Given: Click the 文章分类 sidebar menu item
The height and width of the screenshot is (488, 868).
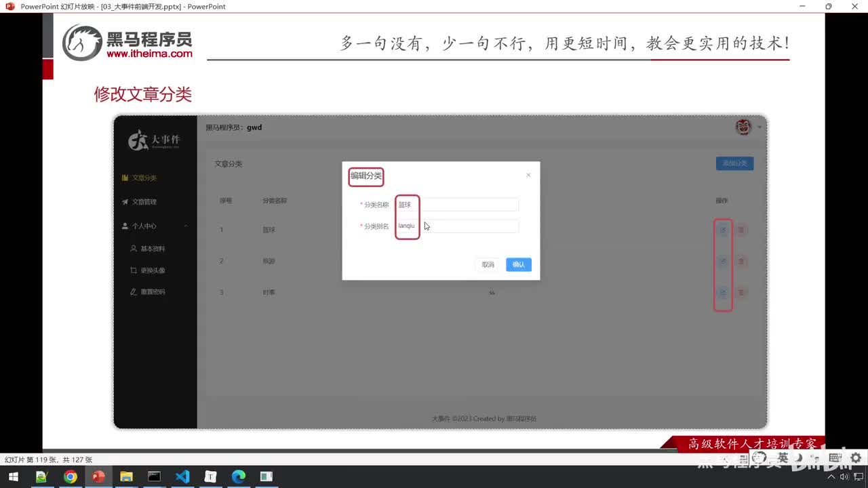Looking at the screenshot, I should [x=139, y=178].
